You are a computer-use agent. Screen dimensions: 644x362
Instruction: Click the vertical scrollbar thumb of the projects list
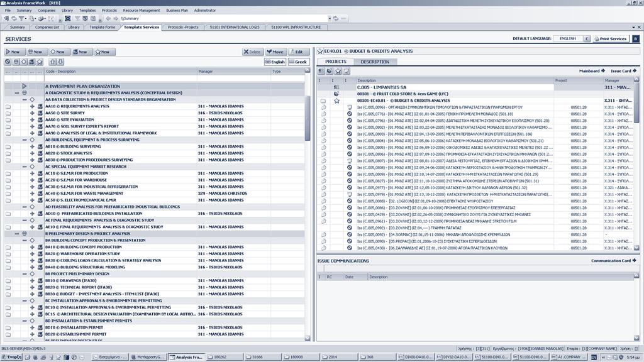(x=636, y=102)
